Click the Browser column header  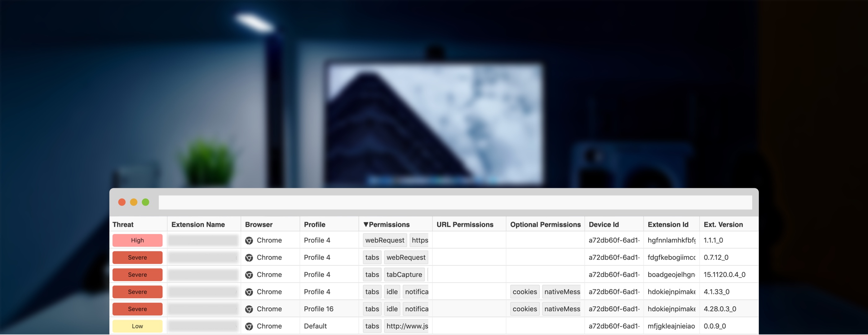coord(259,224)
